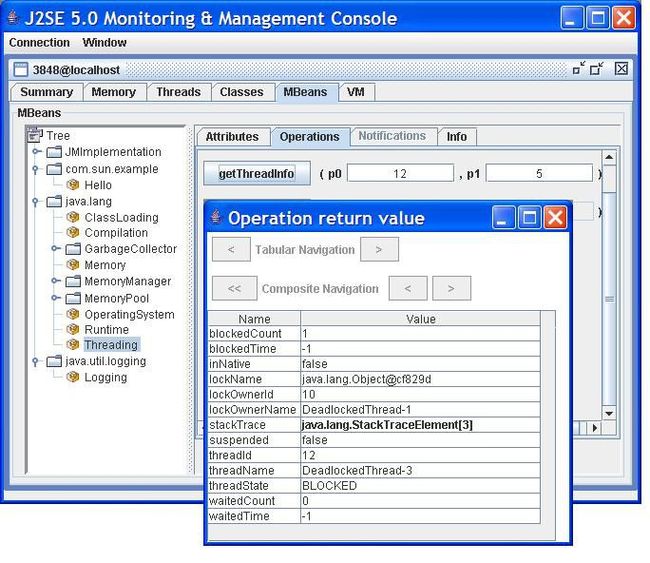Click the ClassLoading MBean icon
Screen dimensions: 650x563
(x=73, y=217)
